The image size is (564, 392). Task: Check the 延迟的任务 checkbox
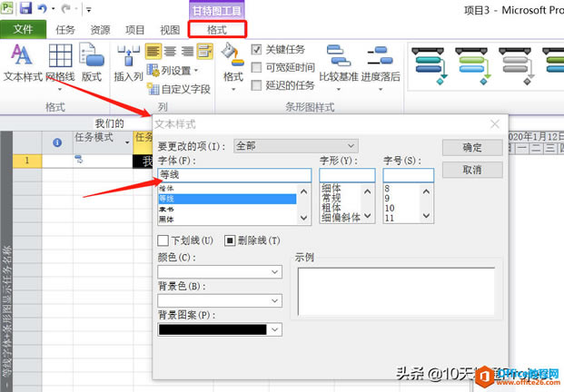tap(256, 85)
